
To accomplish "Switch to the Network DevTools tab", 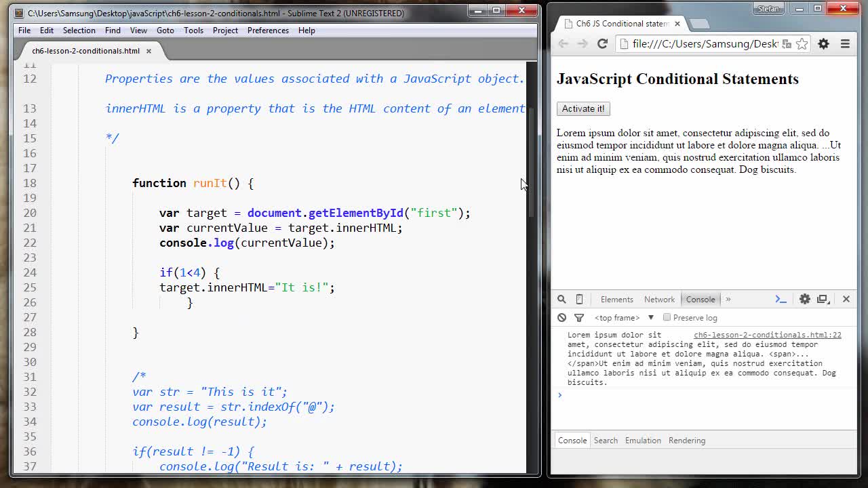I will 659,300.
